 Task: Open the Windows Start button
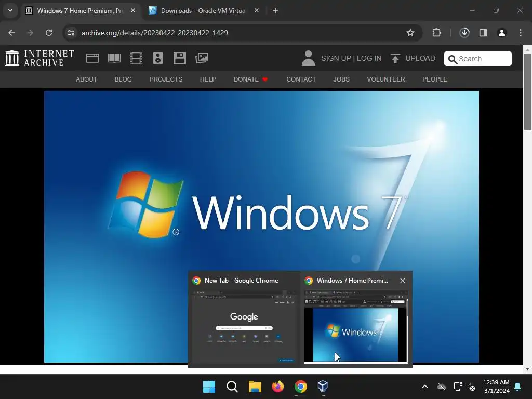(x=209, y=387)
